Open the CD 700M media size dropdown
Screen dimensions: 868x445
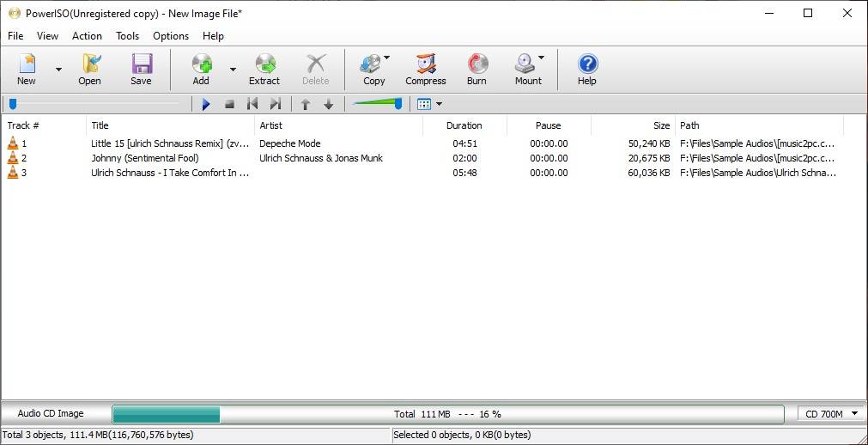(x=830, y=413)
